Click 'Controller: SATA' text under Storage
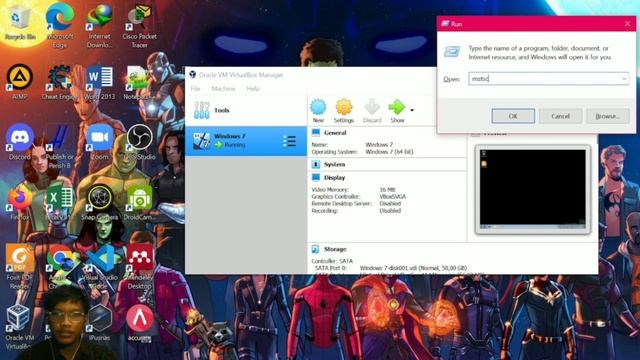The height and width of the screenshot is (360, 640). click(332, 261)
